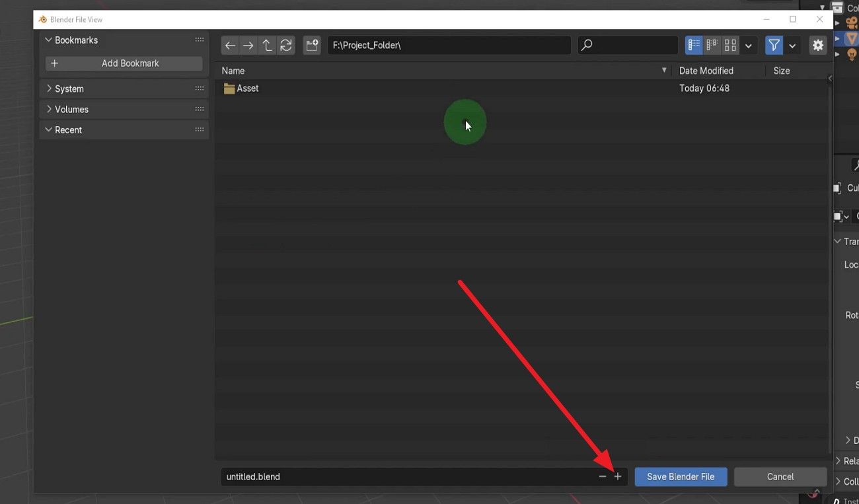This screenshot has width=859, height=504.
Task: Open filter settings dropdown arrow
Action: (x=792, y=46)
